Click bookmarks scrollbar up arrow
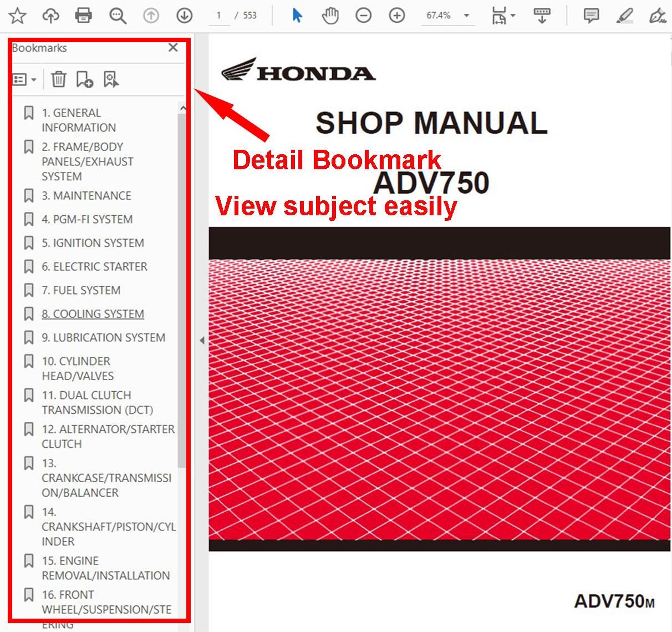This screenshot has width=672, height=632. 182,108
